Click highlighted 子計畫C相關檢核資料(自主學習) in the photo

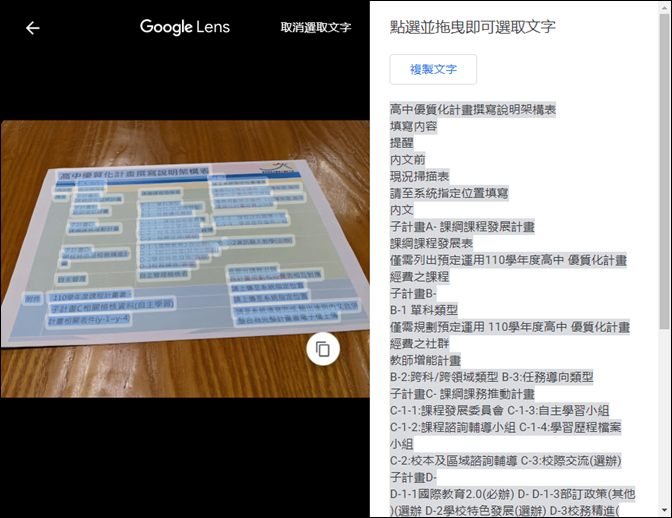112,306
